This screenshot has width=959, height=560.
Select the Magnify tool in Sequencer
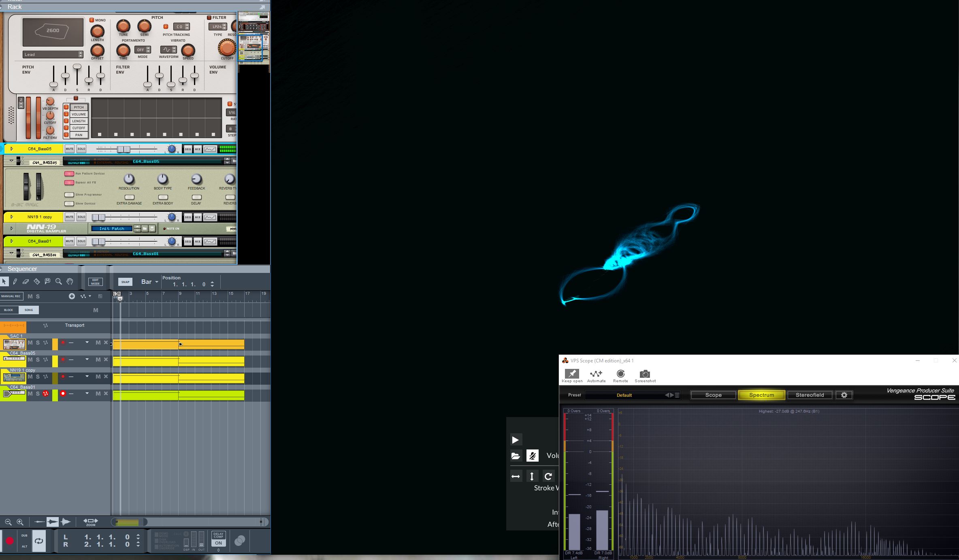point(58,281)
